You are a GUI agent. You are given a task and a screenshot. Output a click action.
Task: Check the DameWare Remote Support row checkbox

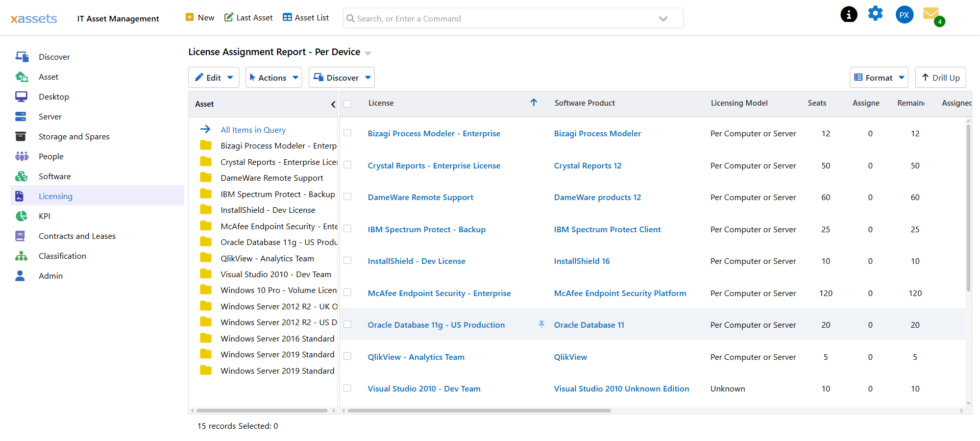tap(348, 197)
